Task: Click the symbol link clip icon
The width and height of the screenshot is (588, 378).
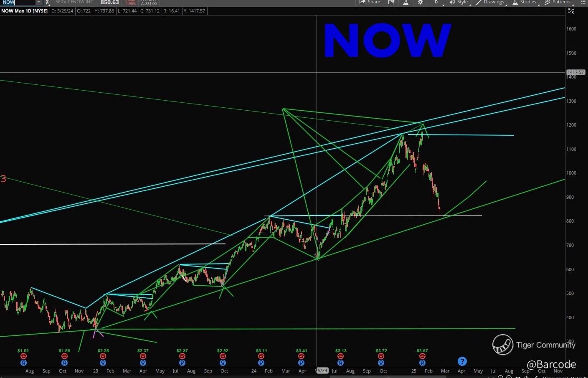Action: (47, 2)
